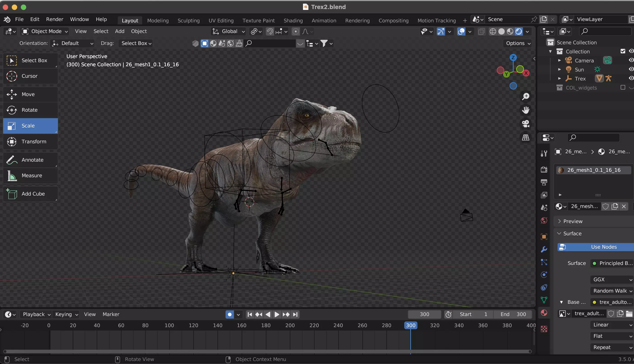634x364 pixels.
Task: Click the Principled BSDF surface shader button
Action: 612,263
